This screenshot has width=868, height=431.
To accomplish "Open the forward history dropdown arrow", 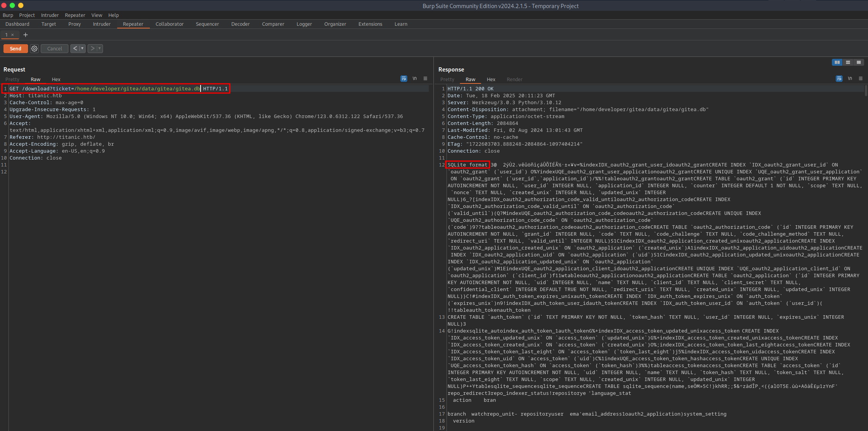I will pos(100,48).
